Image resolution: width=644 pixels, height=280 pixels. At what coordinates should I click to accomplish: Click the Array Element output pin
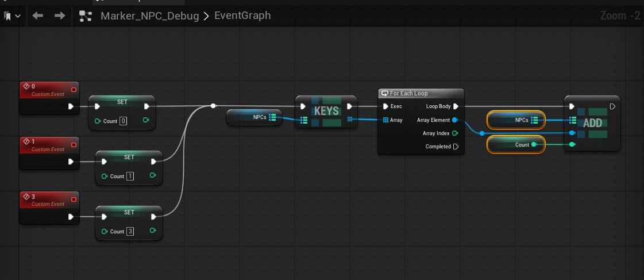coord(455,120)
